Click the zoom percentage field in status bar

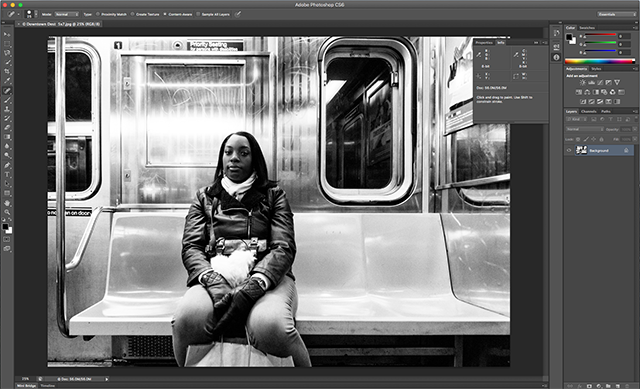[26, 379]
